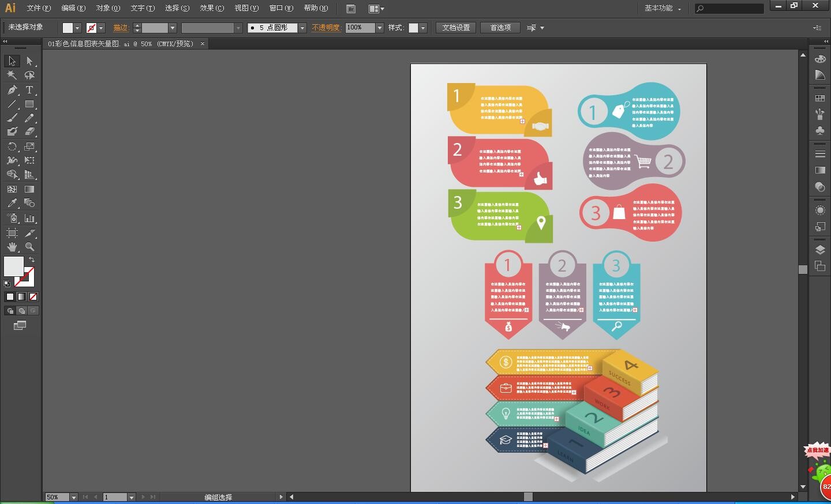Click the 首选项 button
This screenshot has width=831, height=504.
click(x=500, y=28)
